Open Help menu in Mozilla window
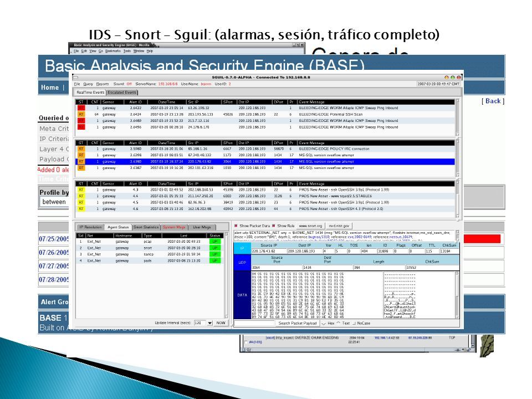 pyautogui.click(x=150, y=51)
